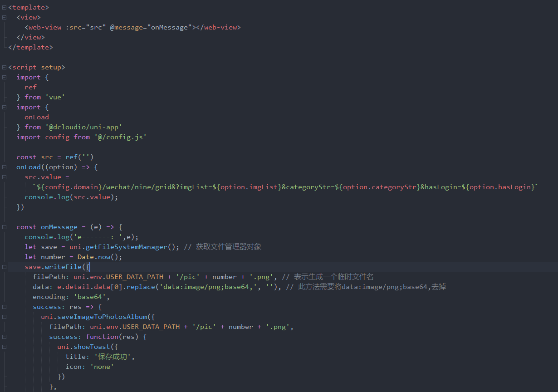Viewport: 558px width, 392px height.
Task: Collapse the <template> block fold marker
Action: pos(4,7)
